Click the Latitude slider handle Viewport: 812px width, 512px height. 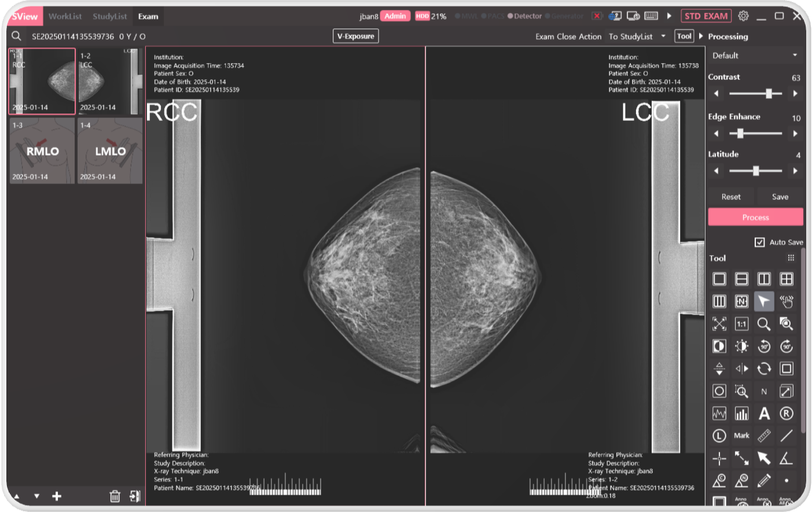pos(756,171)
